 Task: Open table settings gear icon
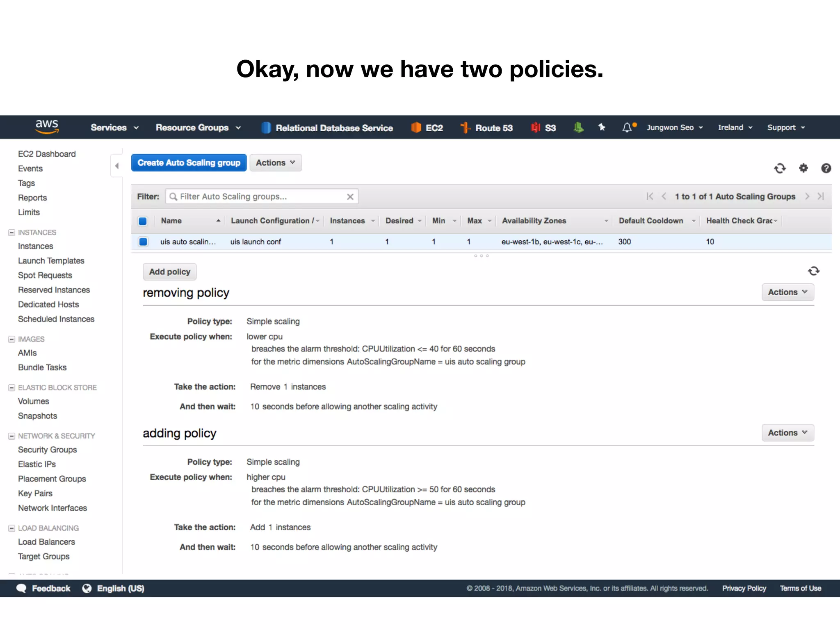[x=803, y=168]
